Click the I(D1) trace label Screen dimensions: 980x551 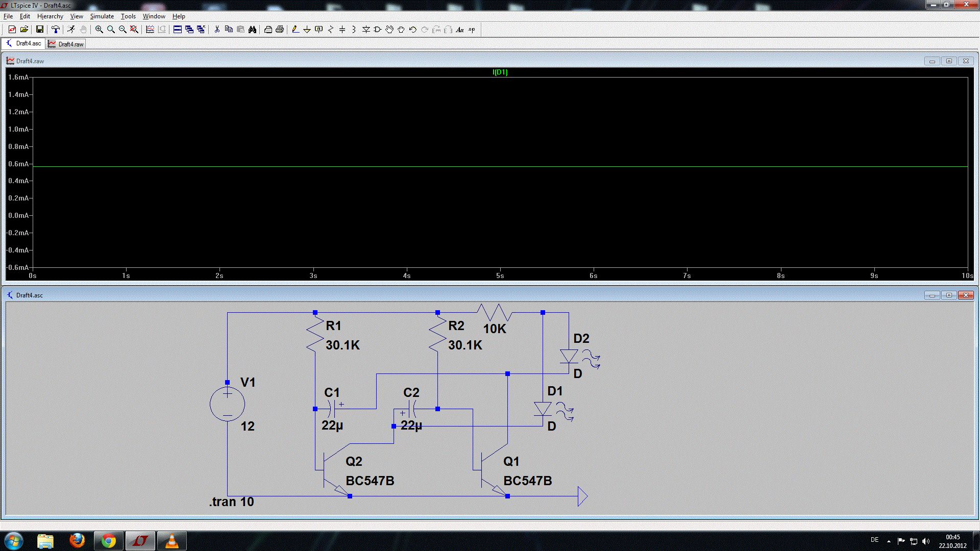[x=500, y=72]
